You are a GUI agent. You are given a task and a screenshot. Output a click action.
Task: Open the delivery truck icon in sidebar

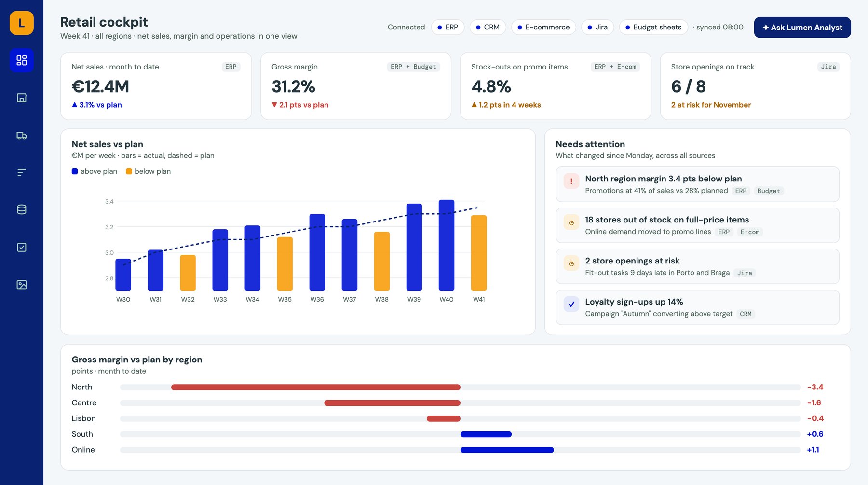coord(22,136)
